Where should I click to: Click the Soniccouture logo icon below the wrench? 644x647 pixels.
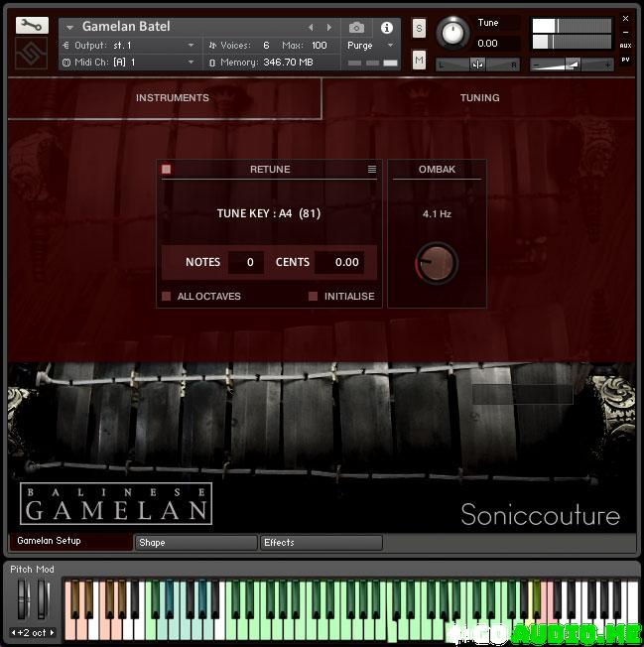pos(32,54)
